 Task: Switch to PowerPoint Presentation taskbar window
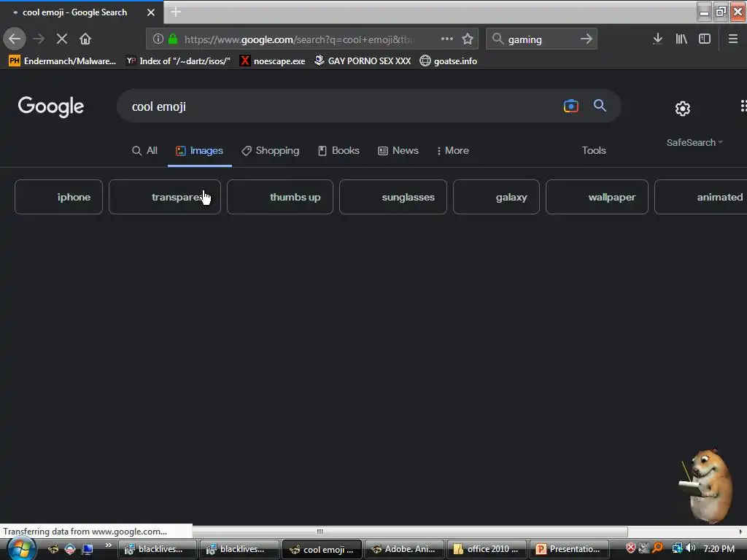(569, 549)
